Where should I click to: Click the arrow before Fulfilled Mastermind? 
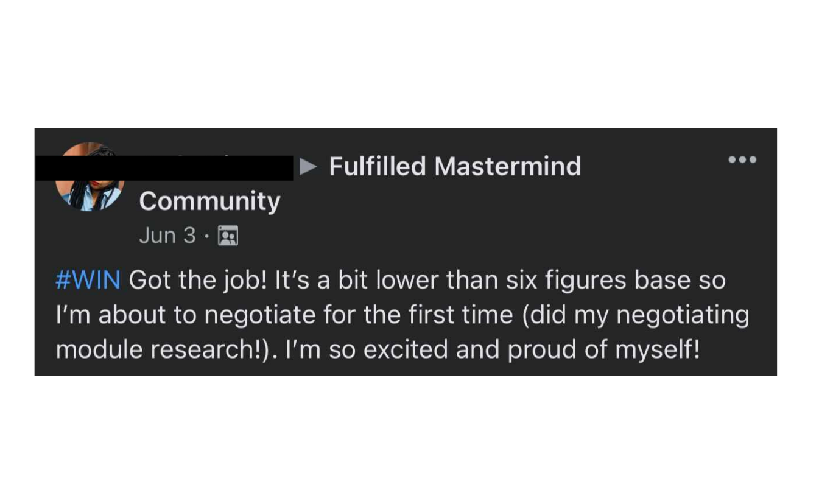[x=309, y=166]
